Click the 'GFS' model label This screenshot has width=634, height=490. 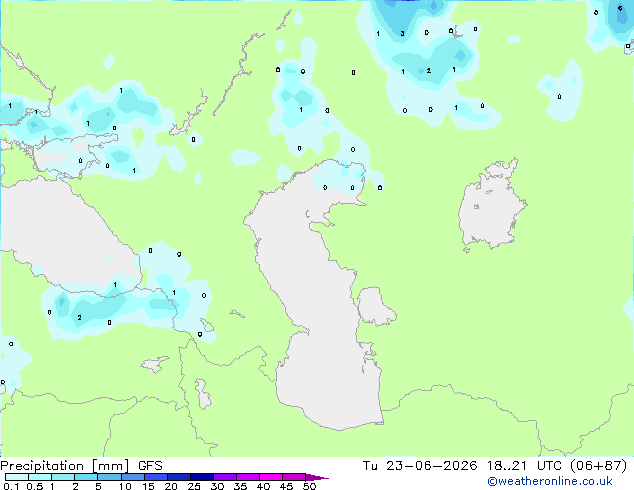tap(150, 466)
